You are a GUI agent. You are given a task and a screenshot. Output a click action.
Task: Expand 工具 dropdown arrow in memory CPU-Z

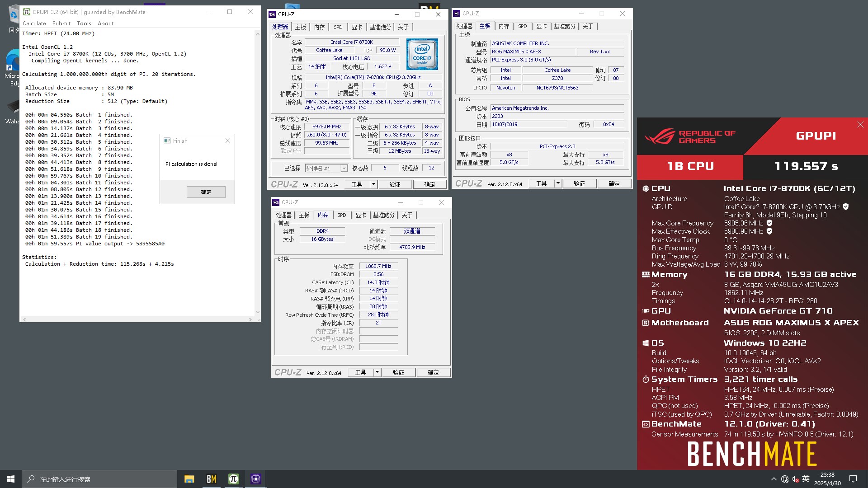coord(377,372)
